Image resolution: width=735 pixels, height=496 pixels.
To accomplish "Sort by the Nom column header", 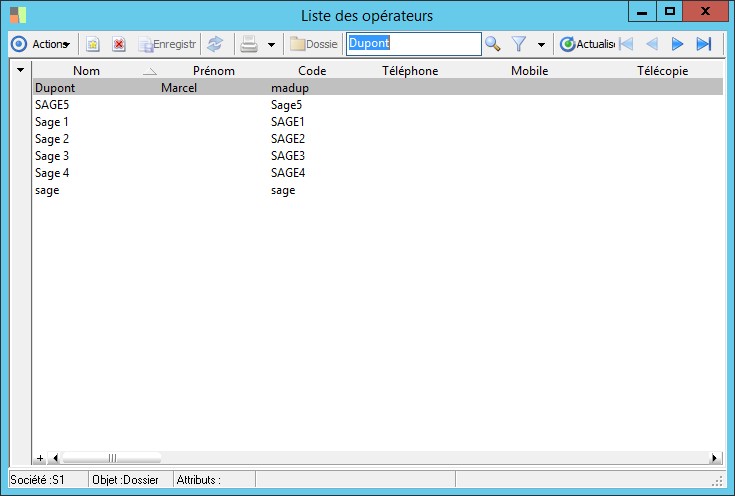I will [x=86, y=71].
